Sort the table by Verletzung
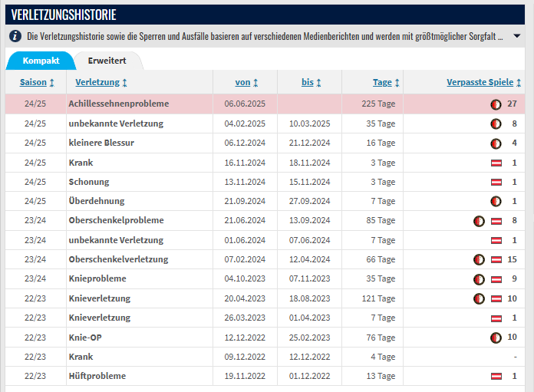This screenshot has height=392, width=534. pyautogui.click(x=101, y=82)
